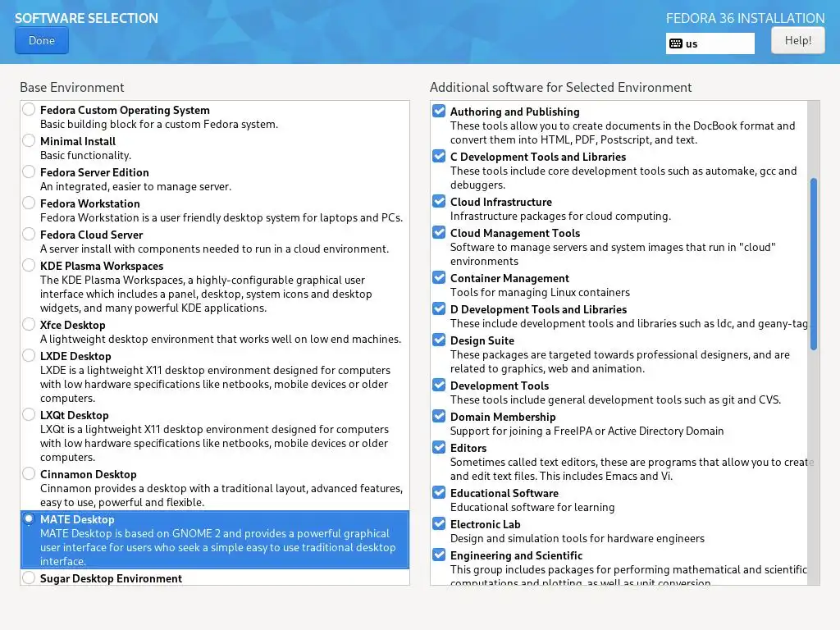Click 'Basic building block for a custom Fedora system.'
This screenshot has height=630, width=840.
click(x=159, y=125)
